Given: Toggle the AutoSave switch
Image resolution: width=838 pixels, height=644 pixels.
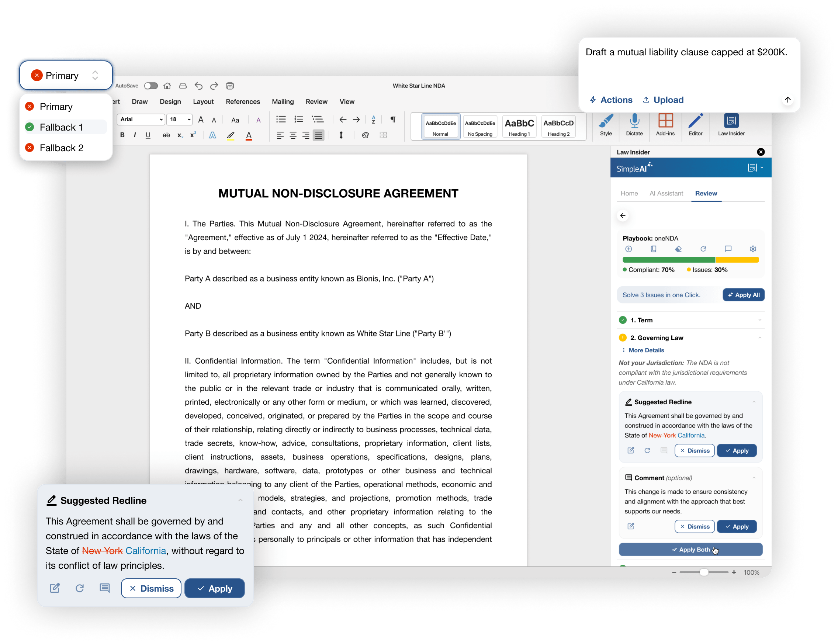Looking at the screenshot, I should (x=150, y=86).
